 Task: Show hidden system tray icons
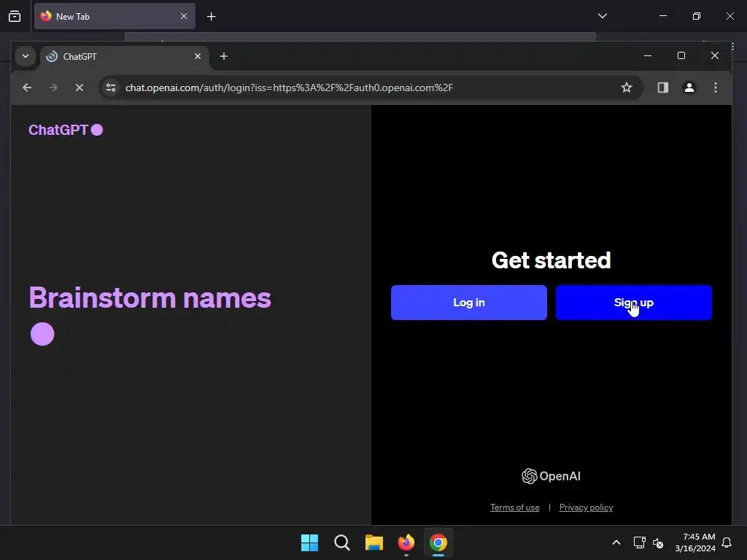pyautogui.click(x=616, y=542)
